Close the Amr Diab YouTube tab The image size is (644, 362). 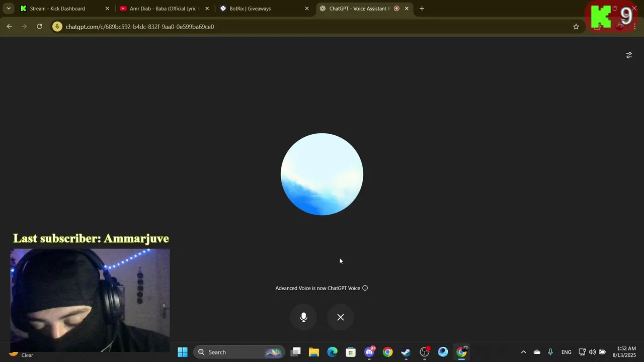pyautogui.click(x=207, y=9)
